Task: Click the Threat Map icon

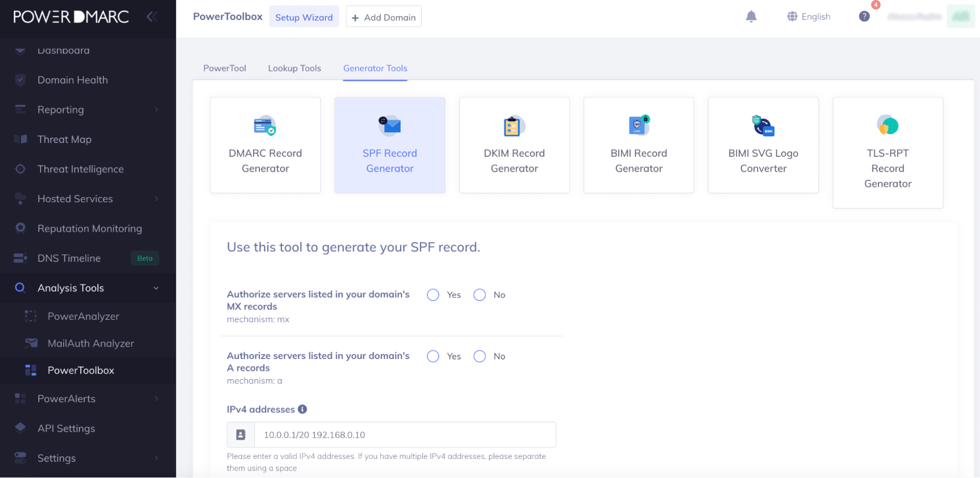Action: pos(20,139)
